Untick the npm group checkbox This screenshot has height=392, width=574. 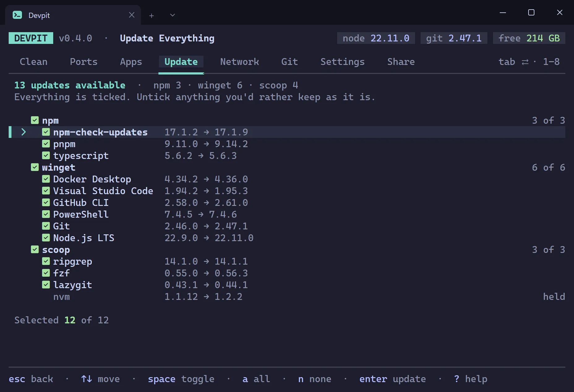[35, 120]
